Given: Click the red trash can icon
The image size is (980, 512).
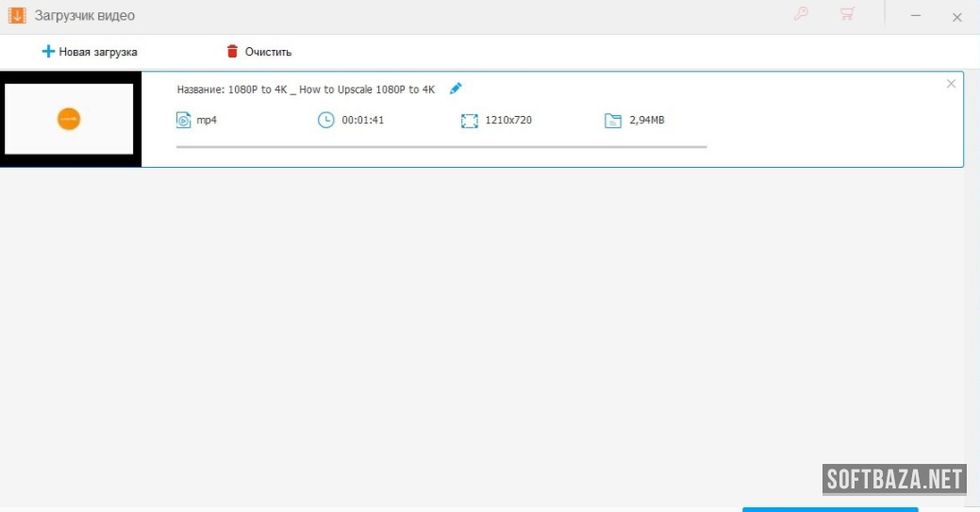Looking at the screenshot, I should point(232,52).
